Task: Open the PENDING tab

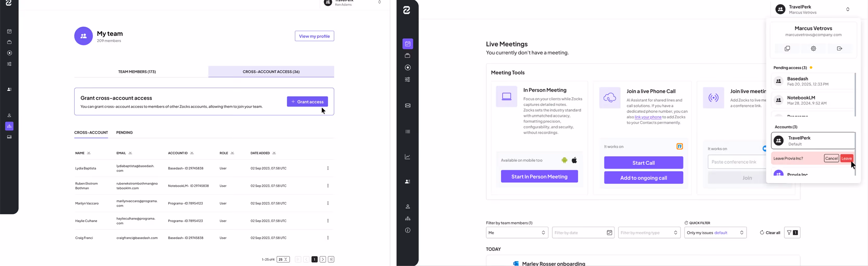Action: point(124,132)
